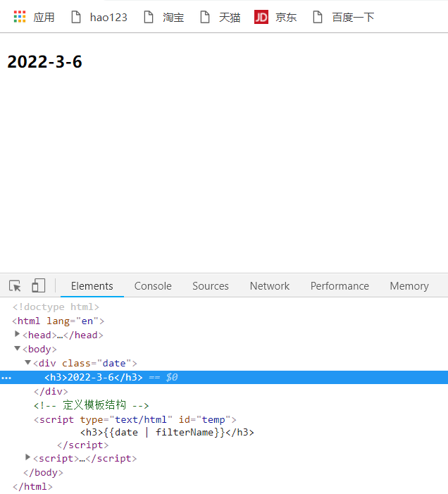Open the 淘宝 bookmark label

click(x=173, y=17)
